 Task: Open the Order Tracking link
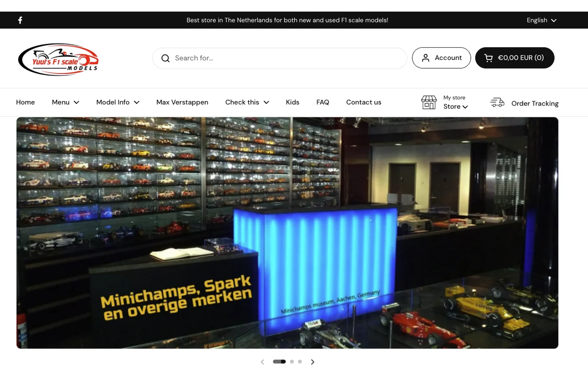535,103
